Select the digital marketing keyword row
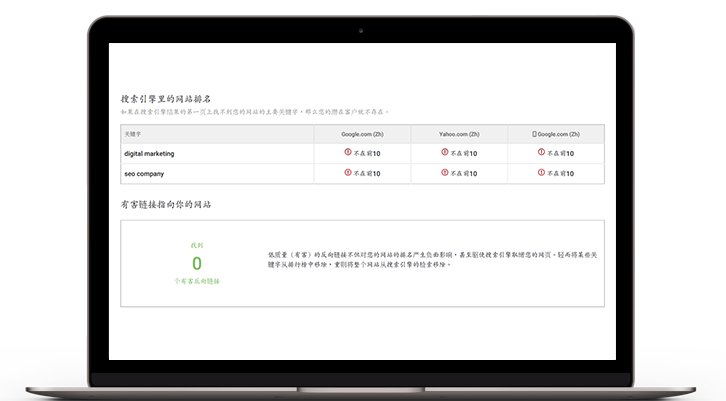 (149, 153)
